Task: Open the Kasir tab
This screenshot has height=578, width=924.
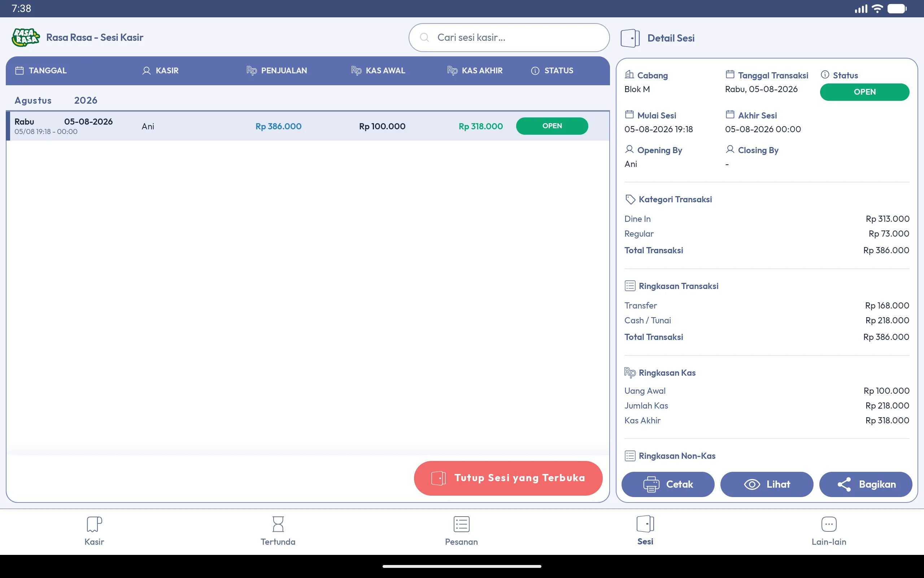Action: coord(94,531)
